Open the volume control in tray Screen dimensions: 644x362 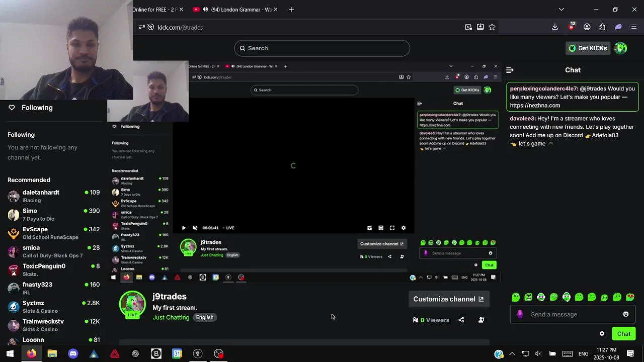coord(538,353)
